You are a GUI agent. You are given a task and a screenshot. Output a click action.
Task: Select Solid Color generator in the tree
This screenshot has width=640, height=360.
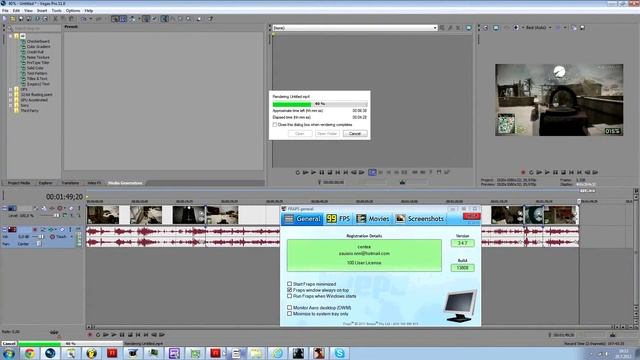tap(35, 68)
